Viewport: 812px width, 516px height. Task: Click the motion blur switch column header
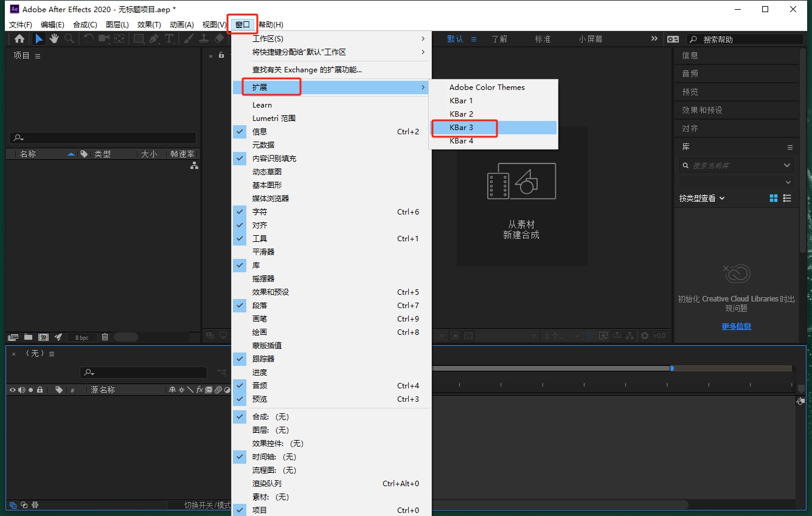(218, 390)
